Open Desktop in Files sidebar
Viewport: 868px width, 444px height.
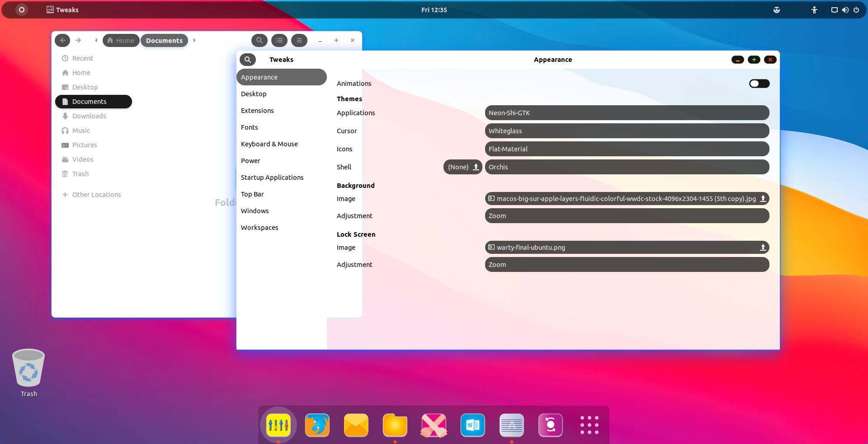[x=94, y=87]
